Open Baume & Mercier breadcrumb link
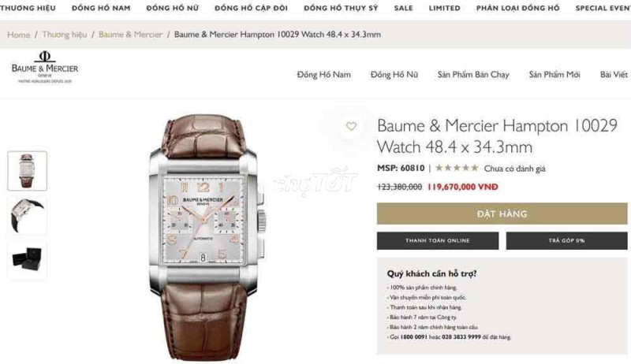 click(130, 35)
